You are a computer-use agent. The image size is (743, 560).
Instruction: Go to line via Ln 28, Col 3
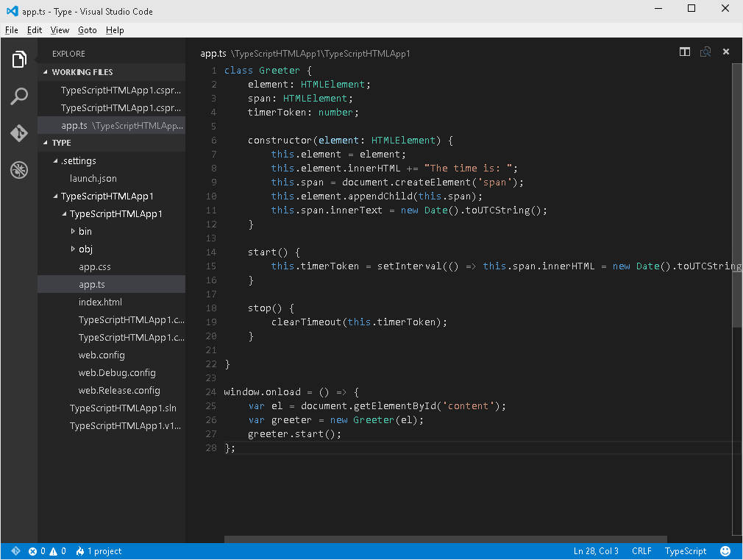pyautogui.click(x=596, y=551)
